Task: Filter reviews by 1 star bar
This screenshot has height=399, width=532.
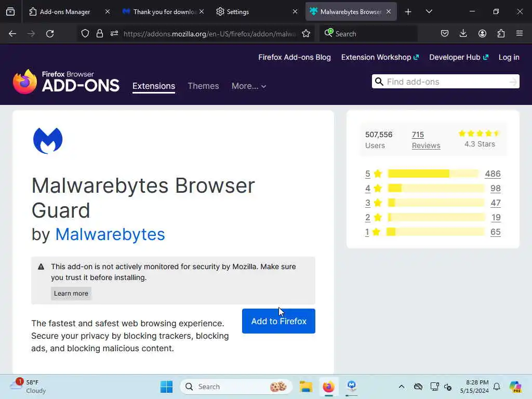Action: 436,232
